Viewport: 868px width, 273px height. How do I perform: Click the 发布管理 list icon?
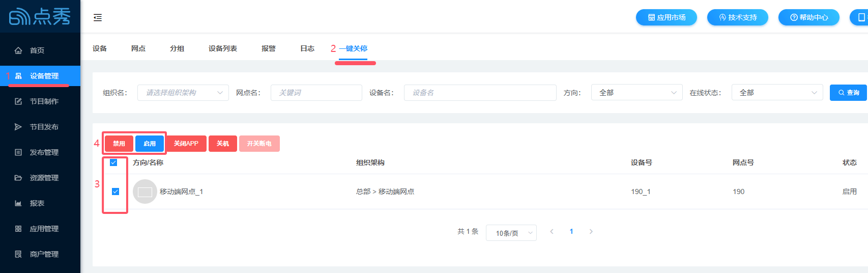[18, 152]
